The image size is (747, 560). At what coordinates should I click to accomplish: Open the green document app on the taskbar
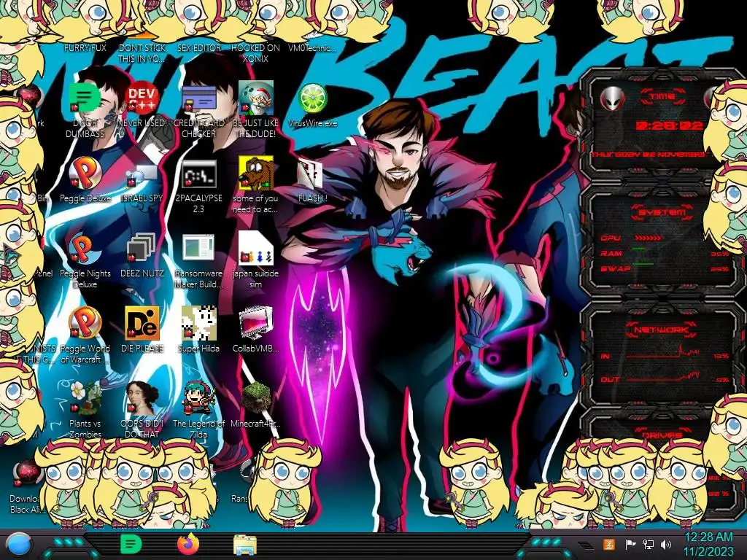tap(131, 544)
